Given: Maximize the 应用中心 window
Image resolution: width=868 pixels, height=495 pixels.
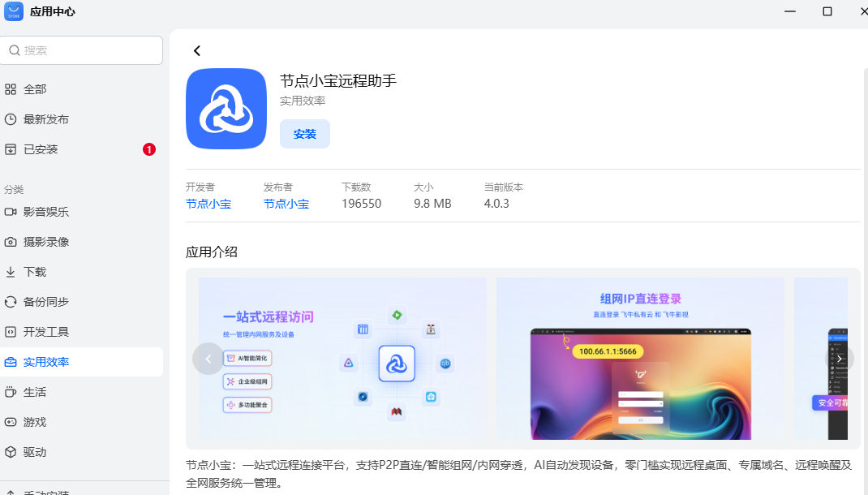Looking at the screenshot, I should click(827, 11).
